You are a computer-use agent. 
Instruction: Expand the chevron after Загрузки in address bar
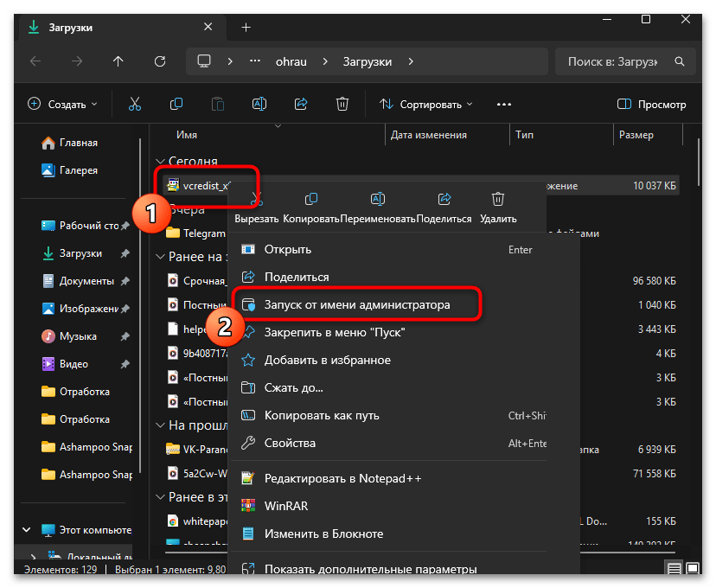point(411,61)
